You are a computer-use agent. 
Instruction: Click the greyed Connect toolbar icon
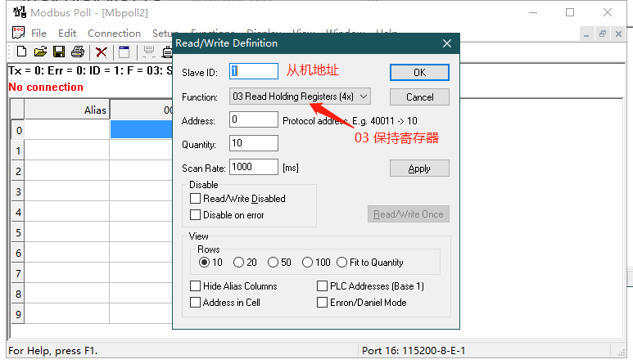149,52
